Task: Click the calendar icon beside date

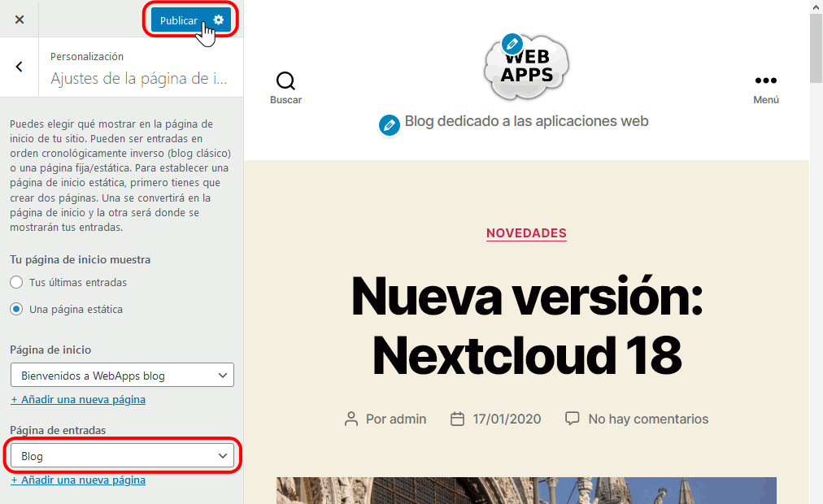Action: tap(458, 419)
